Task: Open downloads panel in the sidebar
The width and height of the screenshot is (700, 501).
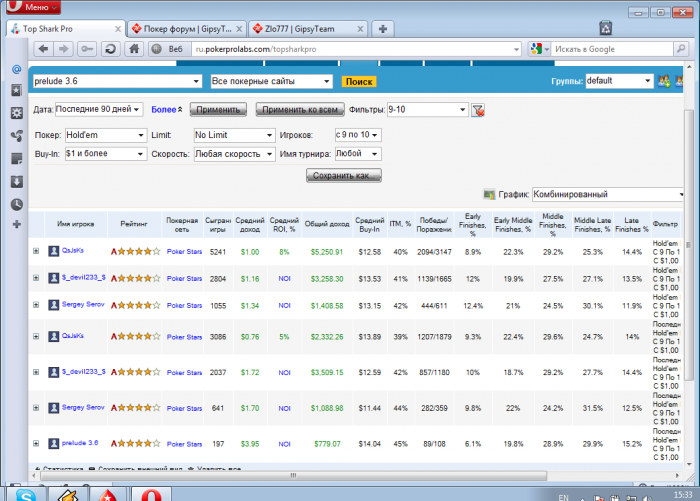Action: coord(16,181)
